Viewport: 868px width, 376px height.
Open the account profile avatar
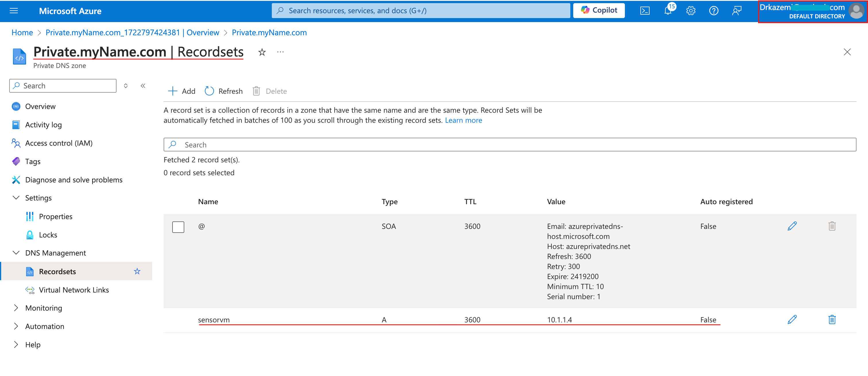pyautogui.click(x=856, y=11)
